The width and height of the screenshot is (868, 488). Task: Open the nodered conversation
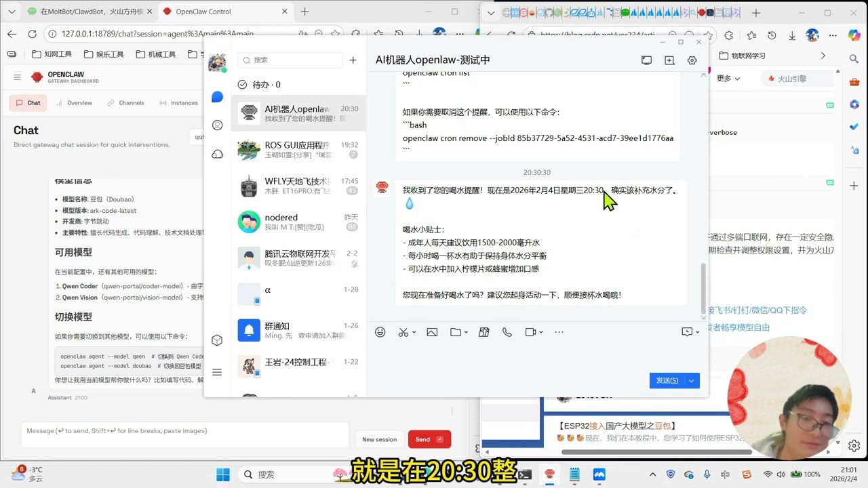point(298,222)
